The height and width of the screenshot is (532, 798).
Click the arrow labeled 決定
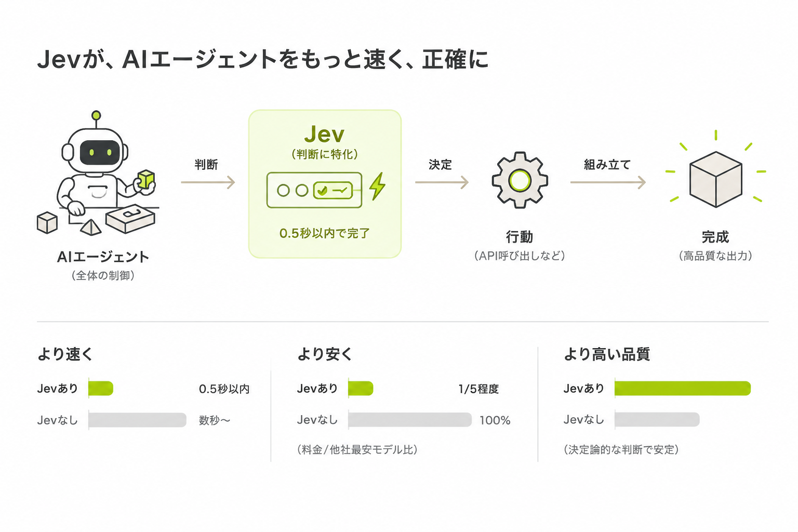[442, 182]
